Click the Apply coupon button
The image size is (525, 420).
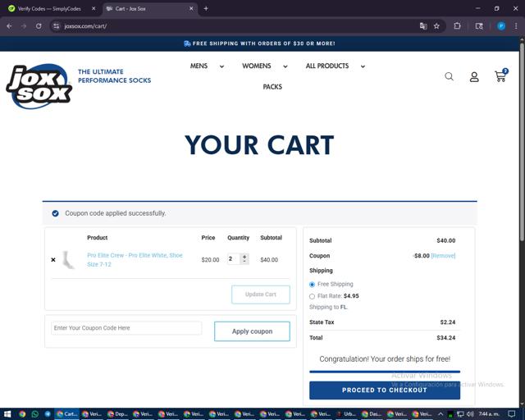tap(252, 331)
